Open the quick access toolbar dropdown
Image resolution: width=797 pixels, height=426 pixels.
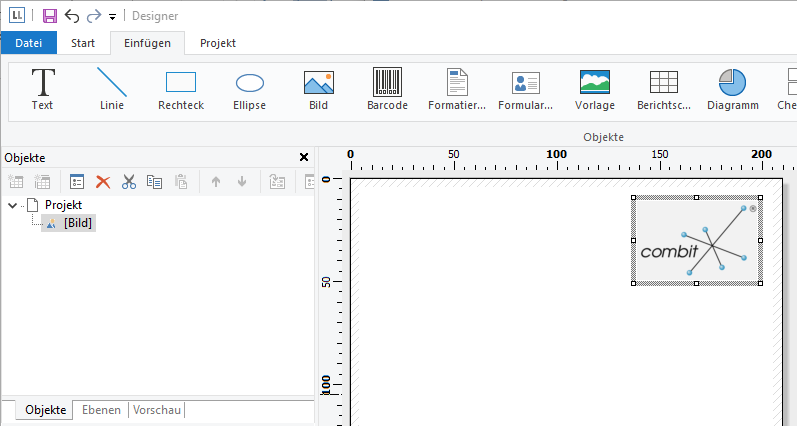point(112,17)
